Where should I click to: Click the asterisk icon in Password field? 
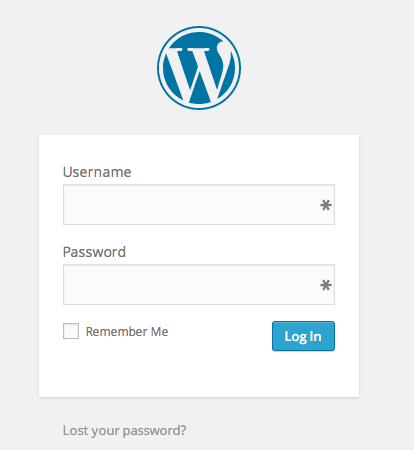[x=326, y=285]
